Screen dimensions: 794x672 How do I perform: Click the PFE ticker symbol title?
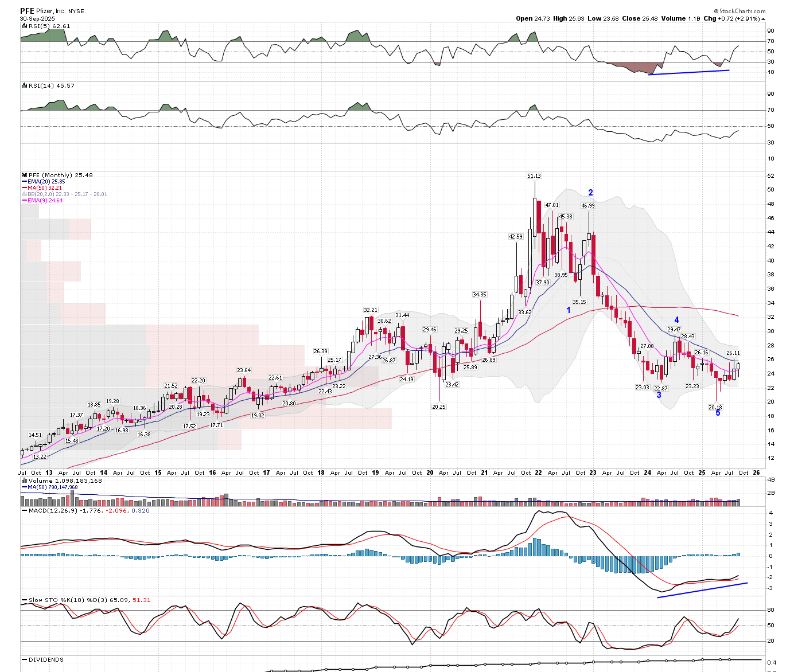(27, 11)
